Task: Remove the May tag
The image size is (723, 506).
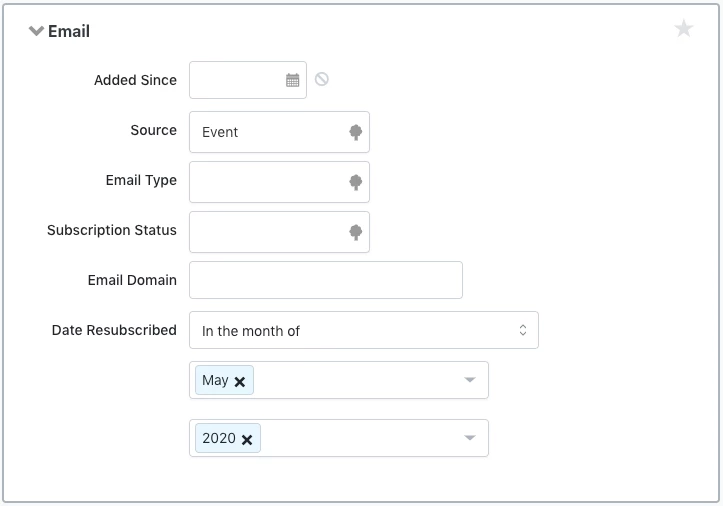Action: tap(240, 381)
